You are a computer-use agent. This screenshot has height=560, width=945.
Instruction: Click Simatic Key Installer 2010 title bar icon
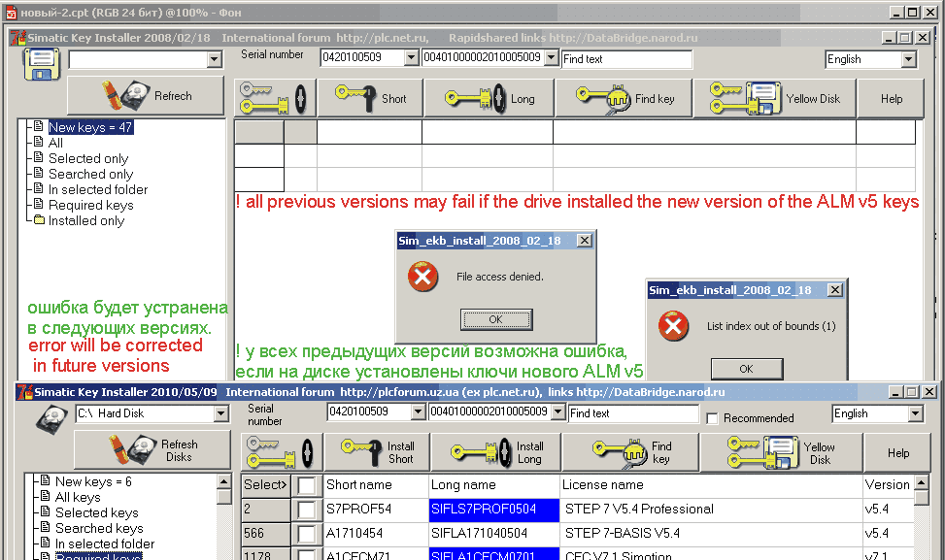(24, 391)
